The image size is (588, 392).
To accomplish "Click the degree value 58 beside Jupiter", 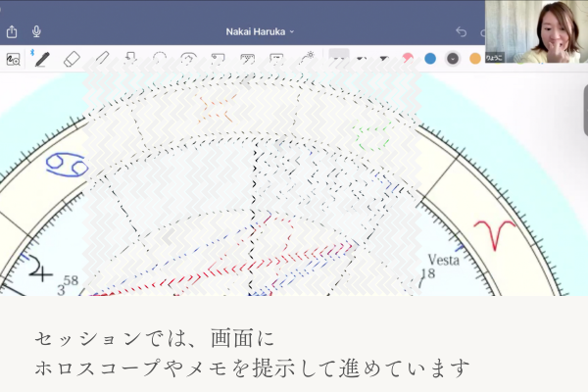I will click(71, 280).
